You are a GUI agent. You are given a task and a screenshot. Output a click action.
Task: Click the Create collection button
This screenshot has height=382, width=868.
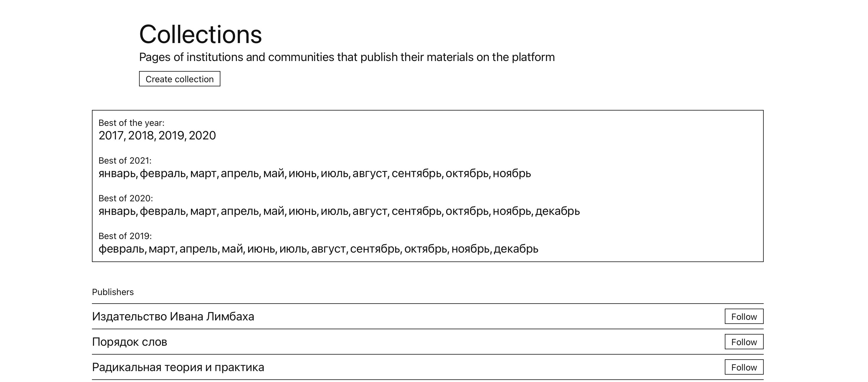click(x=180, y=79)
